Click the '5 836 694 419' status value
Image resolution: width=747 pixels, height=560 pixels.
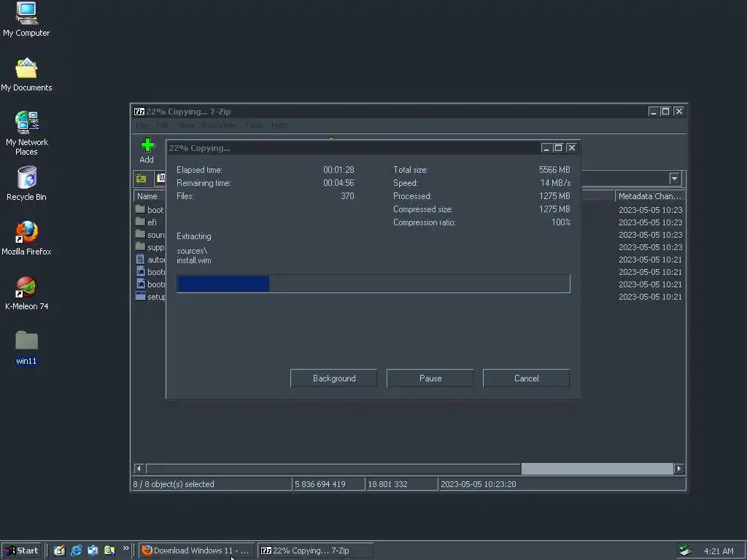(320, 484)
